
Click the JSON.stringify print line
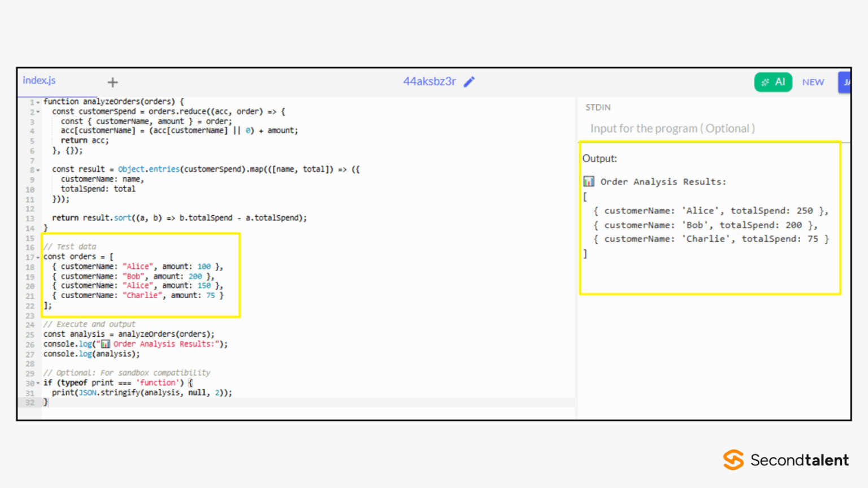click(x=142, y=393)
